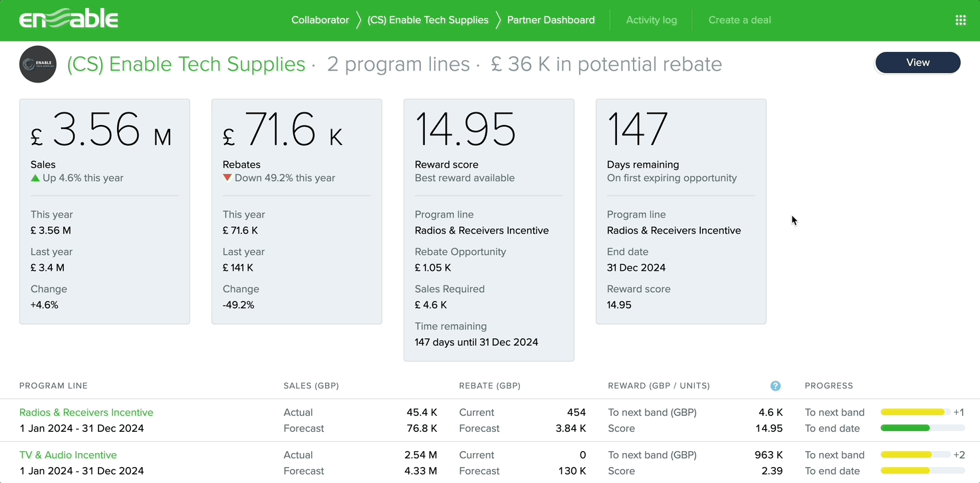
Task: Click the Sales last year value £ 3.4 M
Action: [49, 267]
